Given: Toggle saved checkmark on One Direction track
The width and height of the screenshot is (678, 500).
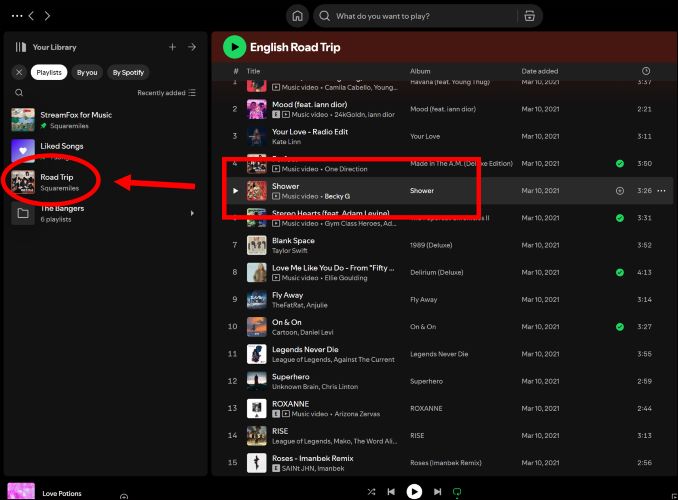Looking at the screenshot, I should coord(620,163).
